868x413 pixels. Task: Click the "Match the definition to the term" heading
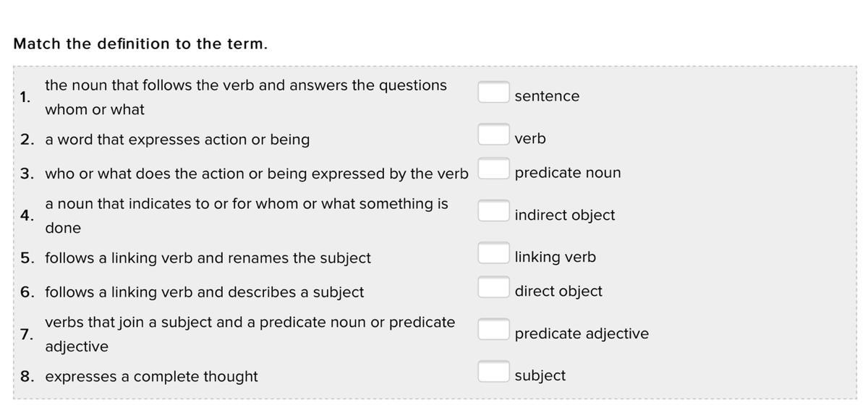[x=140, y=43]
